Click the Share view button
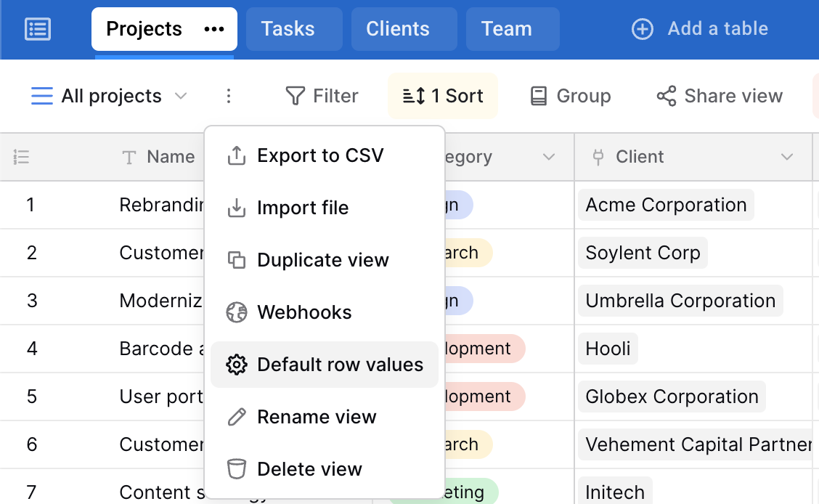 pyautogui.click(x=720, y=96)
